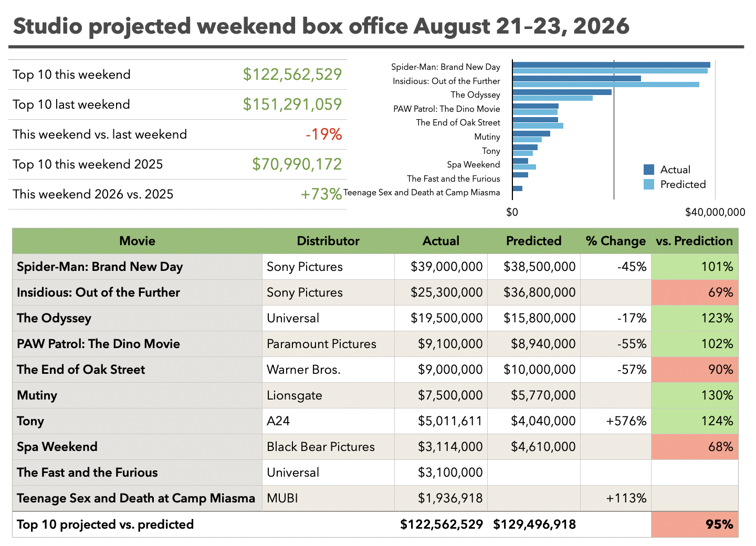Select the 'Mutiny' movie cell in the table
The image size is (756, 546).
137,395
